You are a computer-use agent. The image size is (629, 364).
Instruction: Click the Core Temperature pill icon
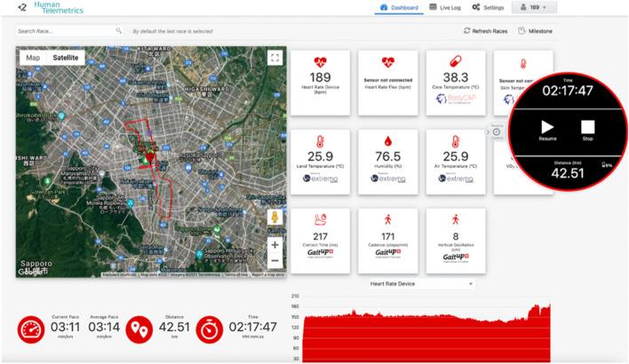456,63
